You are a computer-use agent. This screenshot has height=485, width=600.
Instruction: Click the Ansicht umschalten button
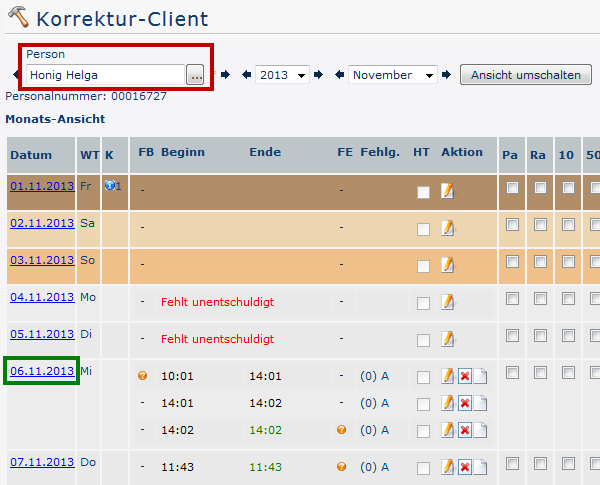click(526, 75)
